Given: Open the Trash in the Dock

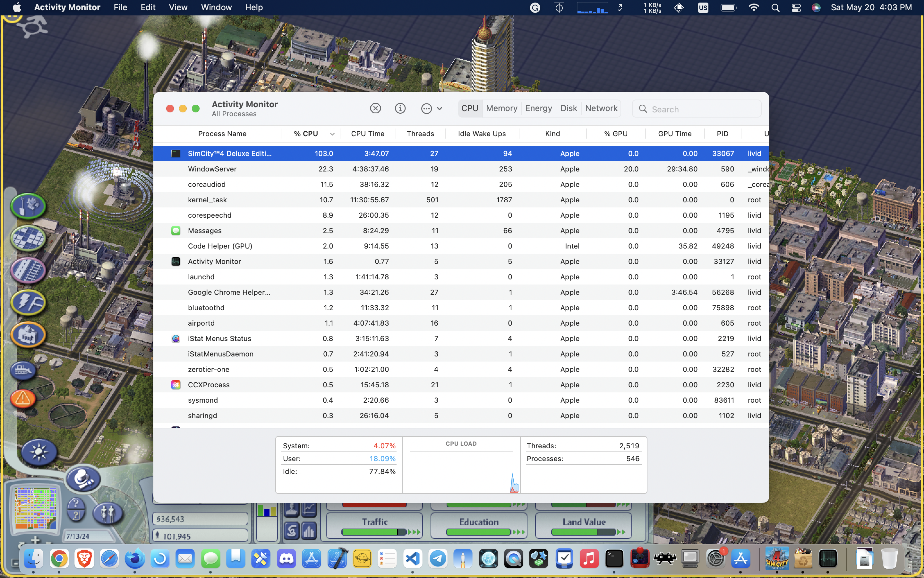Looking at the screenshot, I should click(x=889, y=559).
